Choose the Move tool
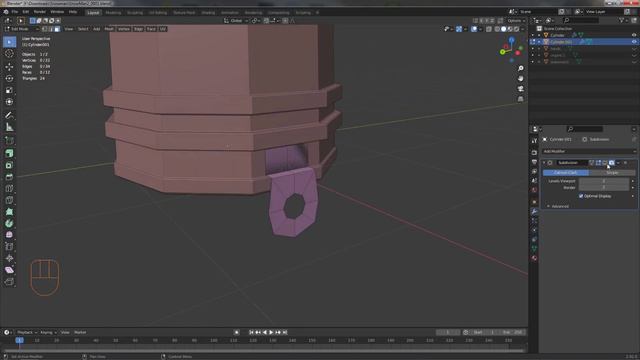640x360 pixels. tap(9, 67)
